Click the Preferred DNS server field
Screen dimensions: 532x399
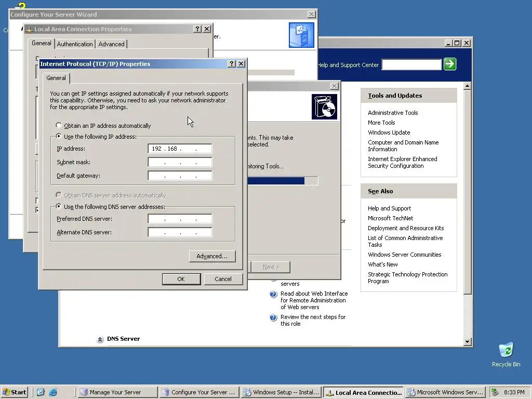point(180,219)
